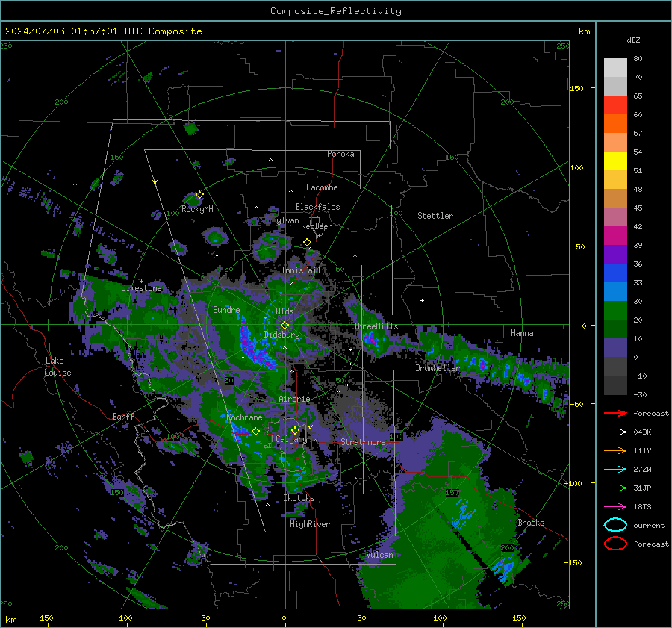Click the km unit label at bottom left
Image resolution: width=672 pixels, height=628 pixels.
(10, 620)
